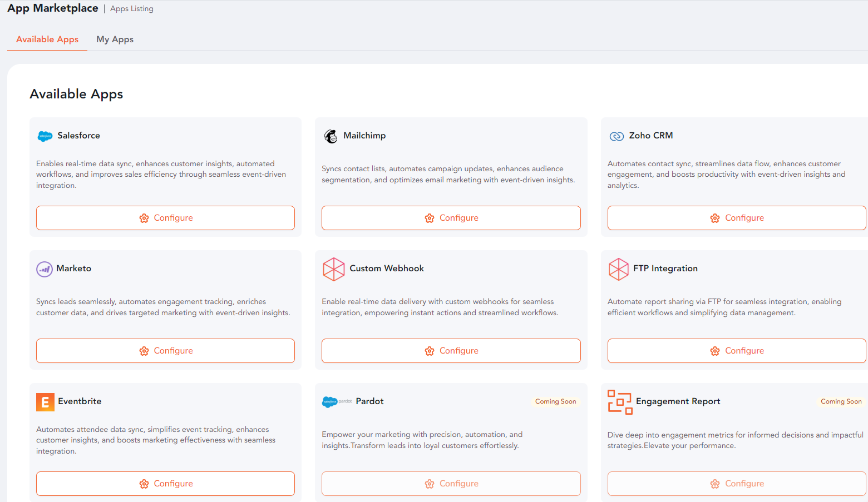Configure the Mailchimp integration
The image size is (868, 502).
(x=451, y=218)
